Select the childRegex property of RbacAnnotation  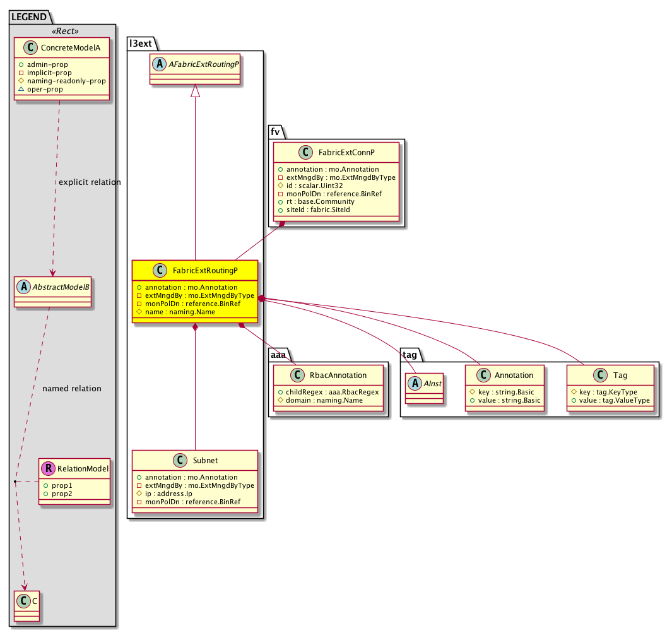[x=329, y=392]
